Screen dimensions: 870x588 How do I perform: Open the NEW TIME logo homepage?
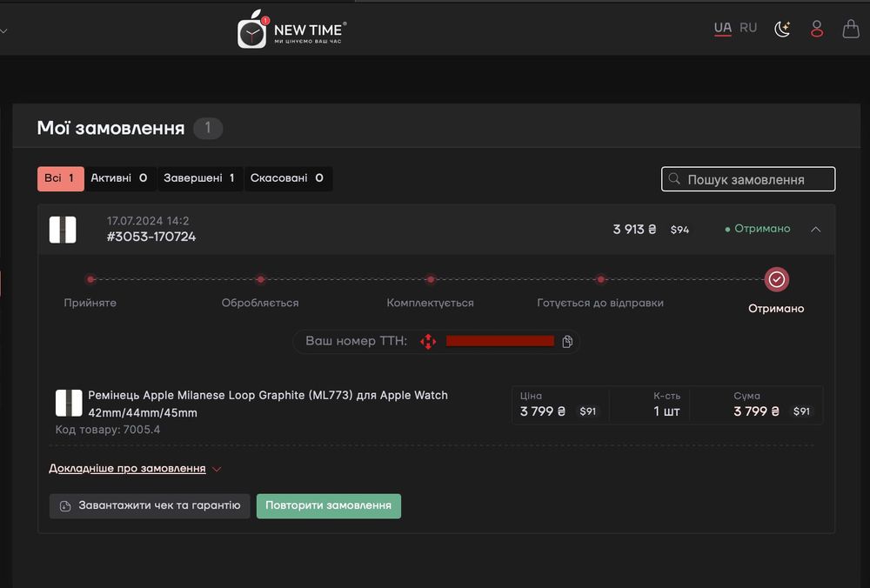point(291,29)
